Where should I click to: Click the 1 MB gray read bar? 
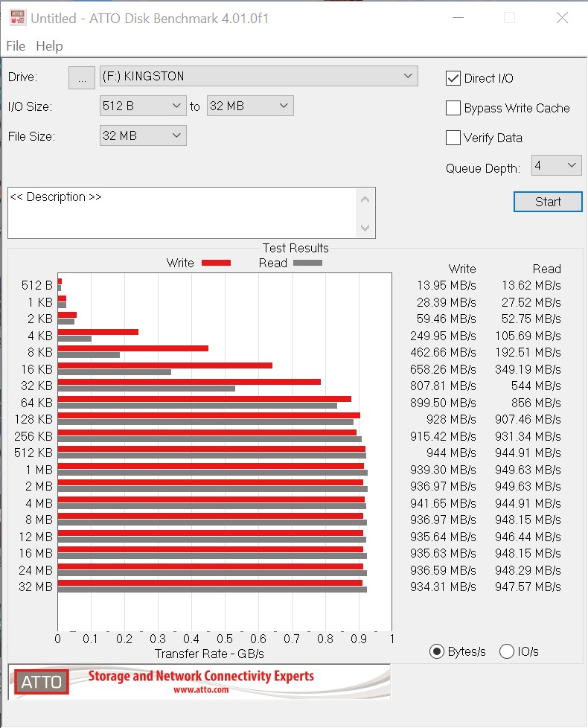pyautogui.click(x=213, y=473)
